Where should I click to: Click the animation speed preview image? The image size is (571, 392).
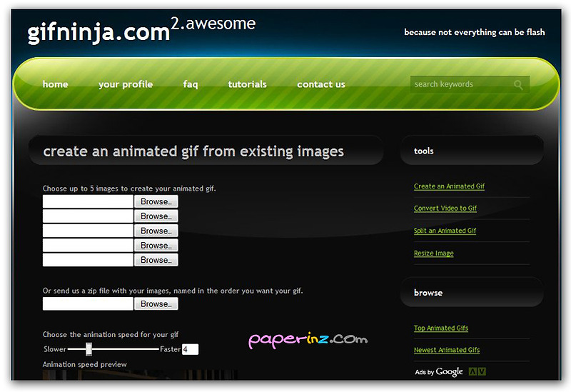(x=140, y=376)
